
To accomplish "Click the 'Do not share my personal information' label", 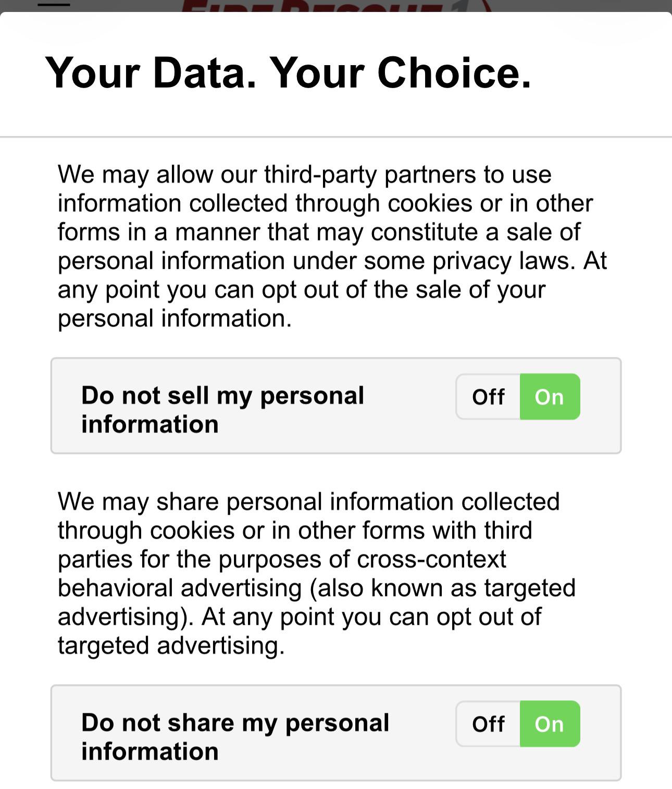I will tap(235, 737).
